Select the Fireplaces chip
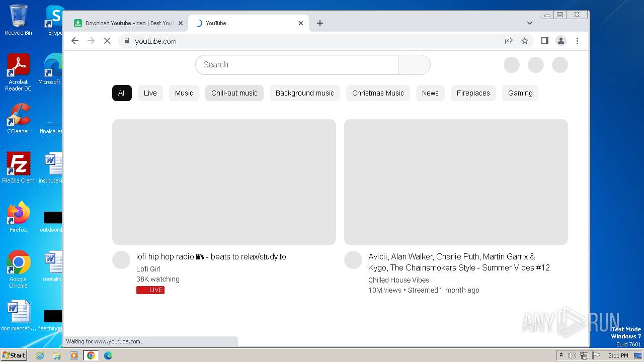This screenshot has width=644, height=362. [473, 93]
